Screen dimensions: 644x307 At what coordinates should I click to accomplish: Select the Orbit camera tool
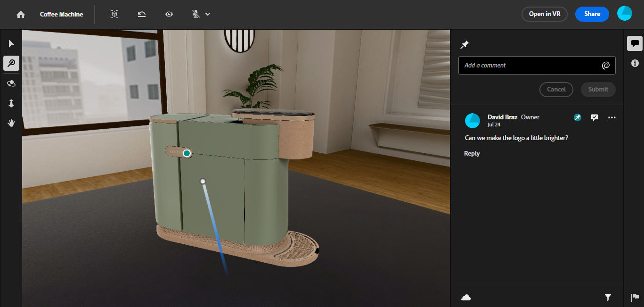pyautogui.click(x=11, y=83)
